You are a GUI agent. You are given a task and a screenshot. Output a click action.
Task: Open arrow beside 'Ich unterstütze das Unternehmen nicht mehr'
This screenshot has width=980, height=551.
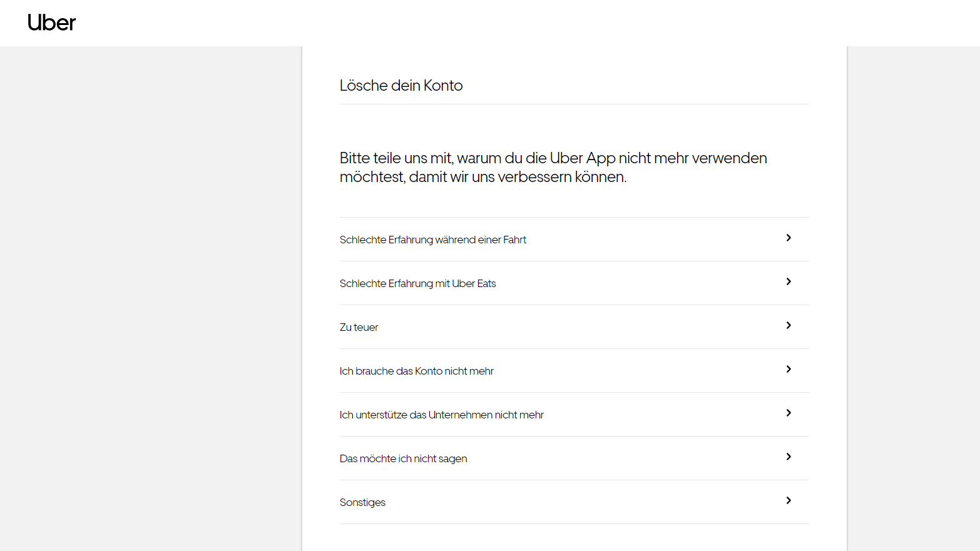click(789, 413)
